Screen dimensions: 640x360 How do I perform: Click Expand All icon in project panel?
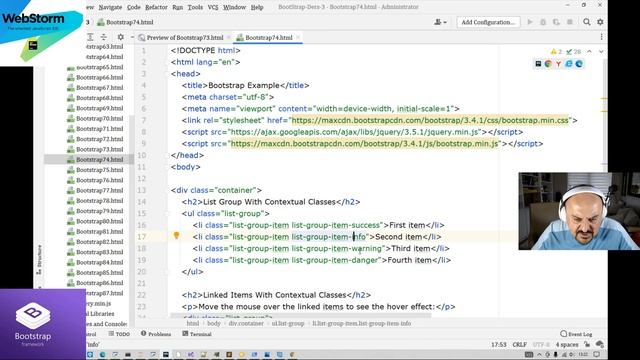[x=90, y=37]
